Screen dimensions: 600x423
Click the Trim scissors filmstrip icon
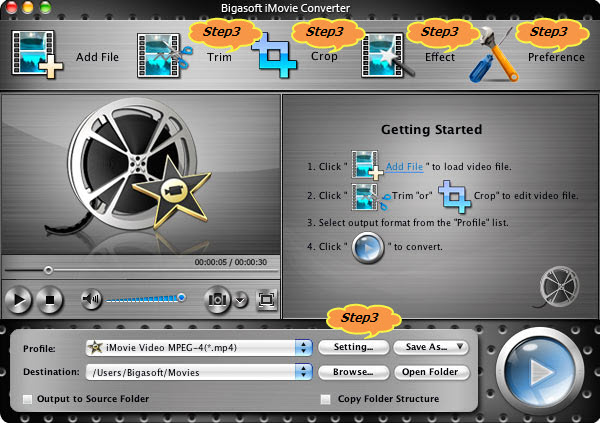[165, 56]
